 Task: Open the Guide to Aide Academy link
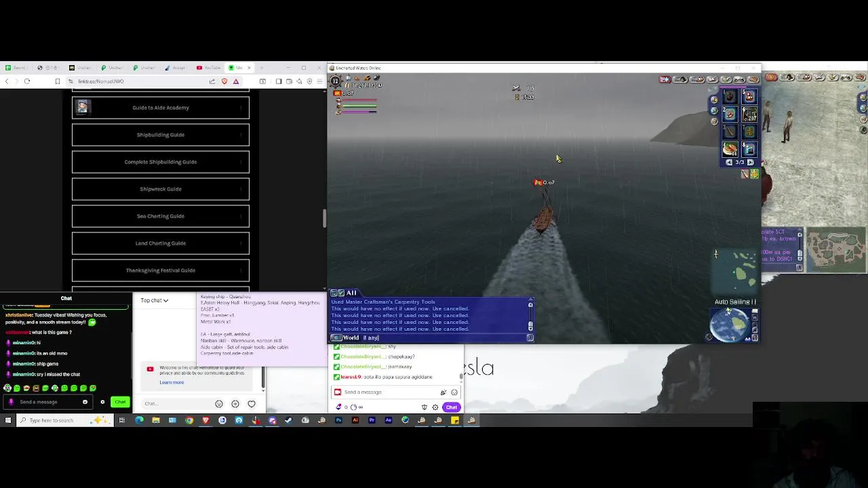point(161,108)
